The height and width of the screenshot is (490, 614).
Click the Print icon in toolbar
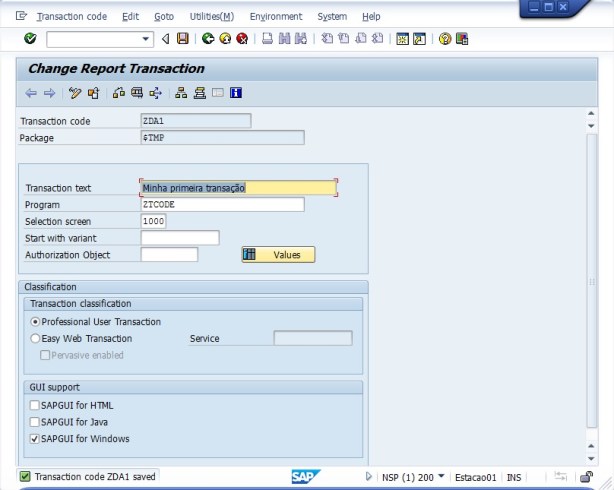(267, 38)
